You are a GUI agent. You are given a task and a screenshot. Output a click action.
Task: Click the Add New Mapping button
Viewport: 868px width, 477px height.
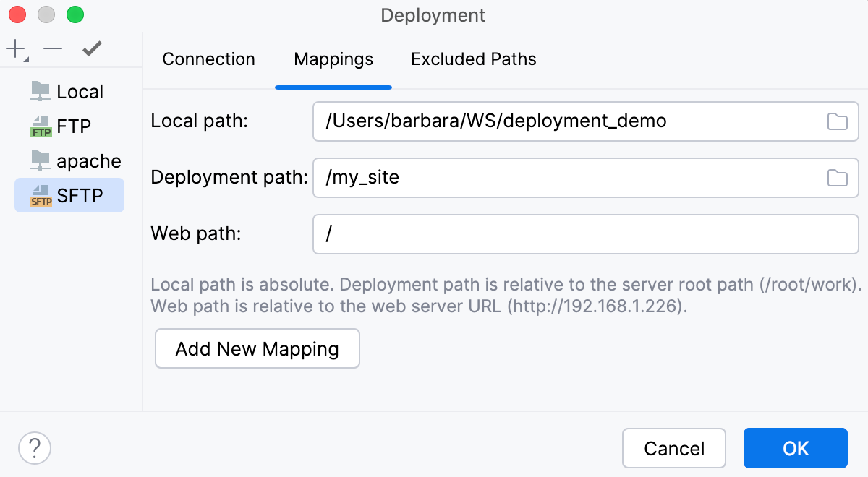click(257, 348)
